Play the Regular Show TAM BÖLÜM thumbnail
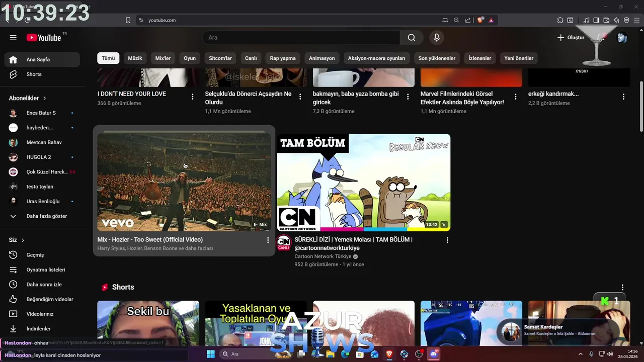Screen dimensions: 644x362 [x=364, y=182]
